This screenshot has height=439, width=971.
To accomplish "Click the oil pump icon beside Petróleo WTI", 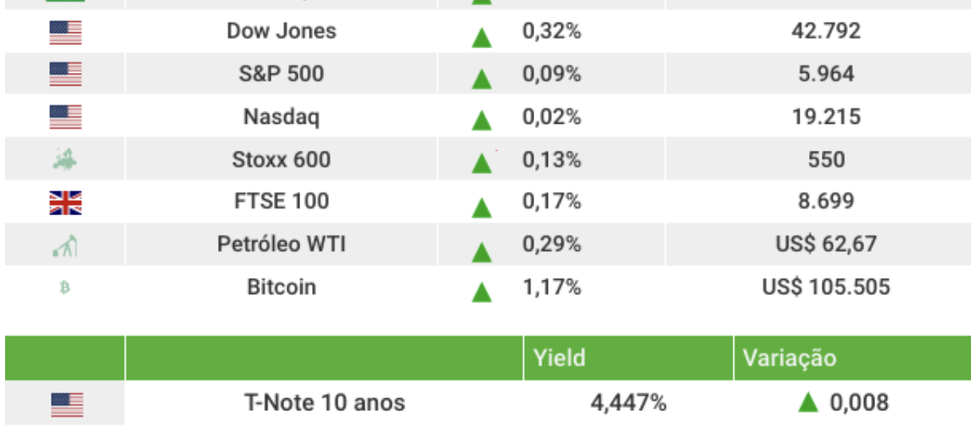I will pyautogui.click(x=65, y=246).
